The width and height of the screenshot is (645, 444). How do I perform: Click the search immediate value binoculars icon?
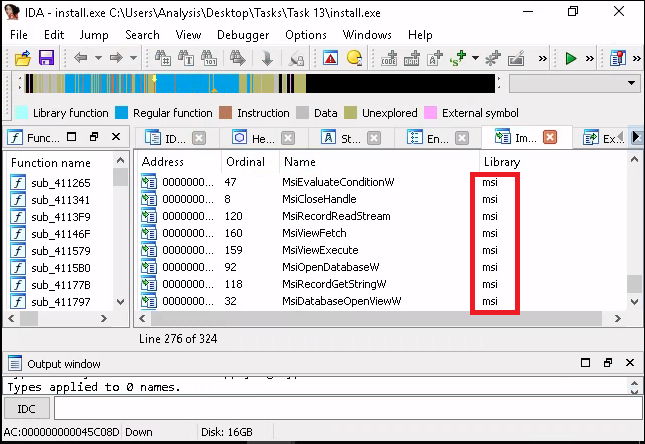pos(163,58)
